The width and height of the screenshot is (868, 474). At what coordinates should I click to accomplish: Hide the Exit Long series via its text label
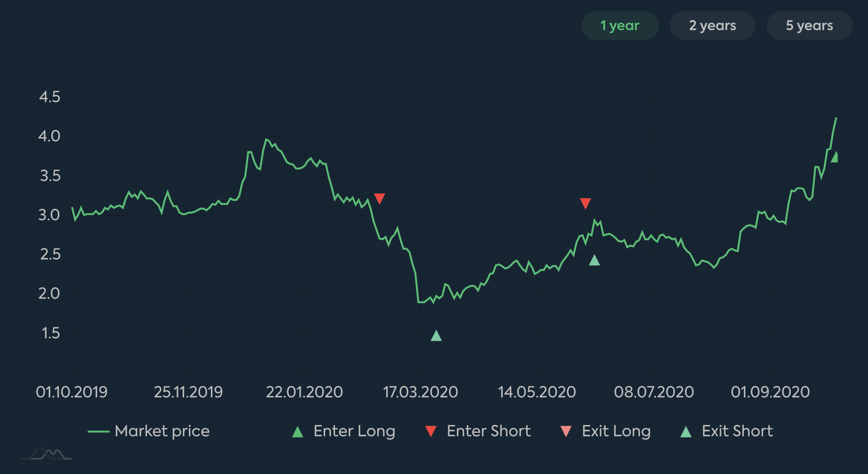click(x=616, y=431)
